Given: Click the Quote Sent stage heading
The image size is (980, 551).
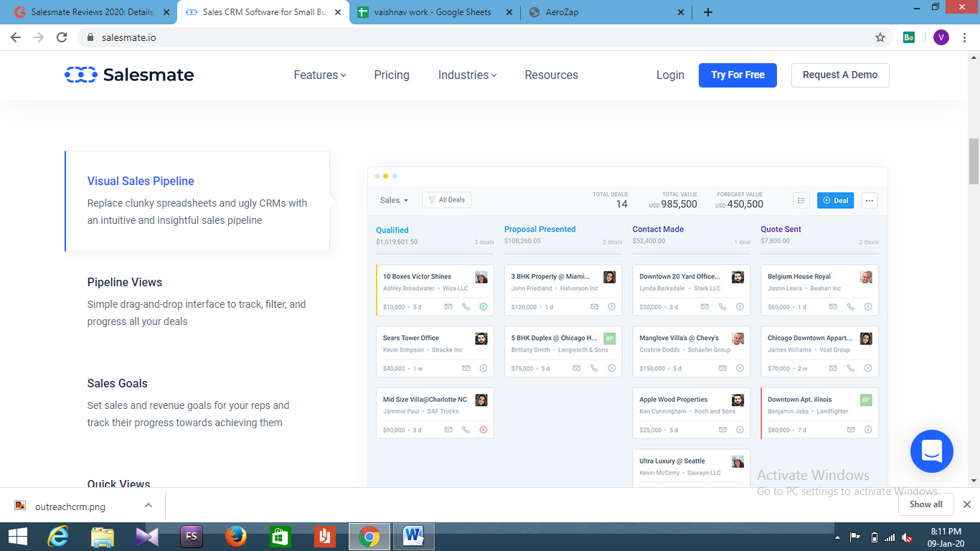Looking at the screenshot, I should tap(781, 229).
